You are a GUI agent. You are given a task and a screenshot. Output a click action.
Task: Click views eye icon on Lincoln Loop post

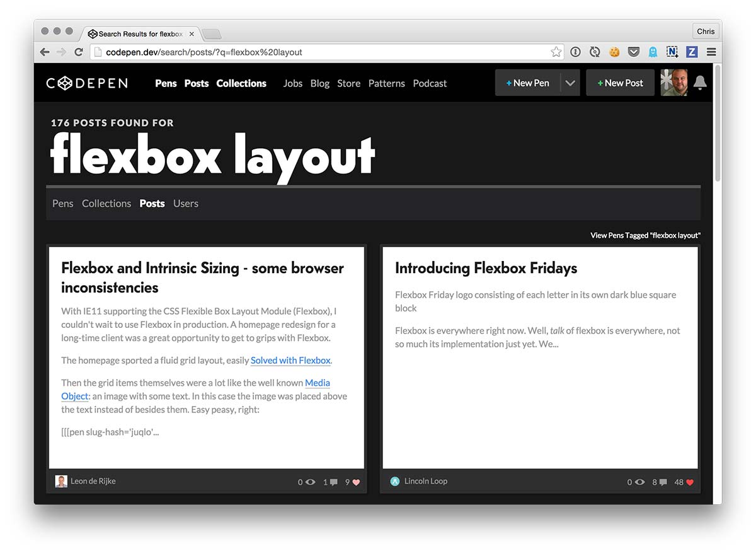point(639,482)
